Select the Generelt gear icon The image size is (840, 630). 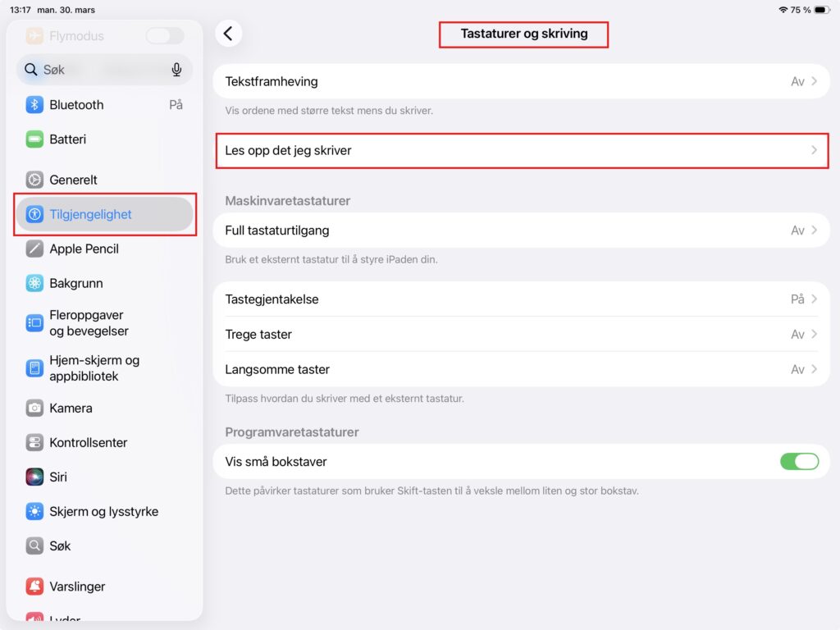pos(34,180)
